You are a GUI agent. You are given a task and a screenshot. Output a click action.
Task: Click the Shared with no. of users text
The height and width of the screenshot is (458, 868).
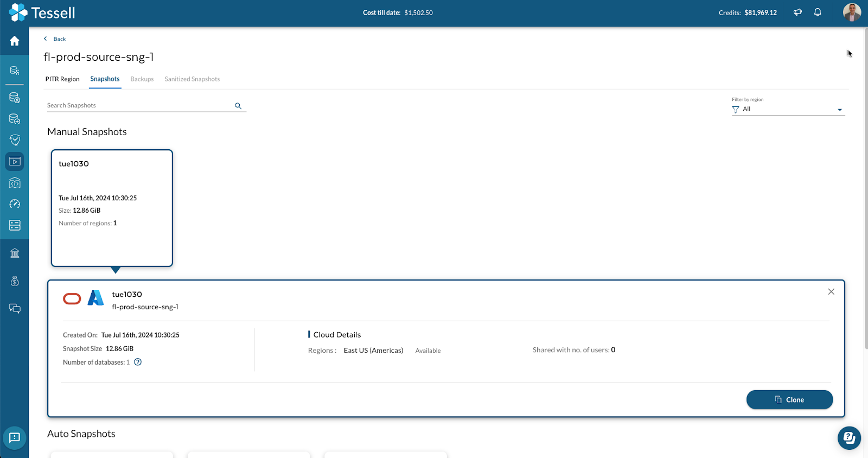click(x=573, y=350)
